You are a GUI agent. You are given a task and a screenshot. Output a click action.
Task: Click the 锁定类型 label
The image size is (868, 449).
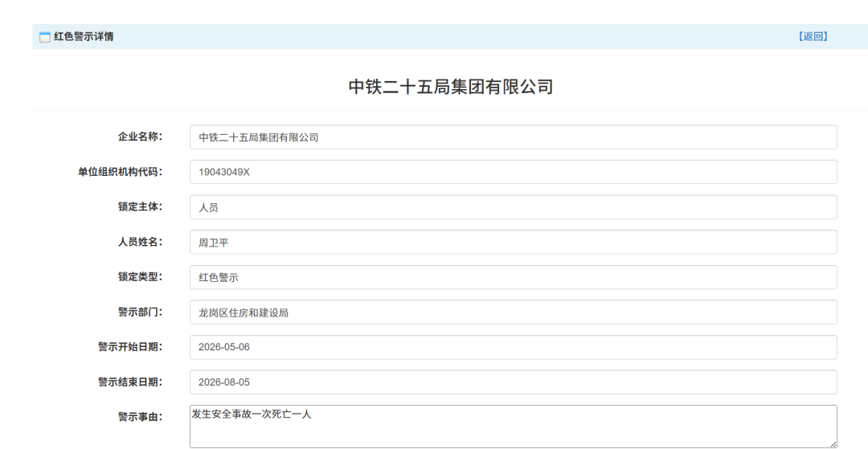(141, 277)
